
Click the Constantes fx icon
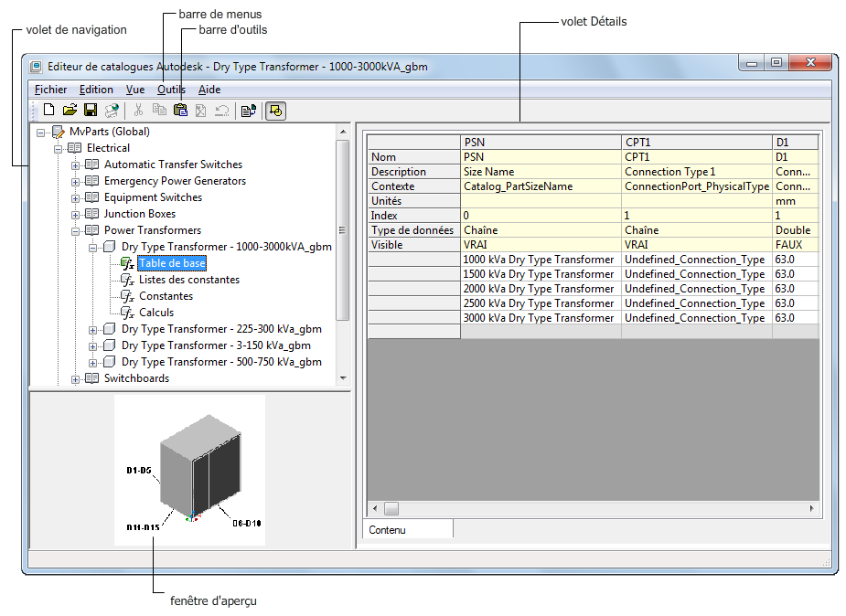[127, 296]
